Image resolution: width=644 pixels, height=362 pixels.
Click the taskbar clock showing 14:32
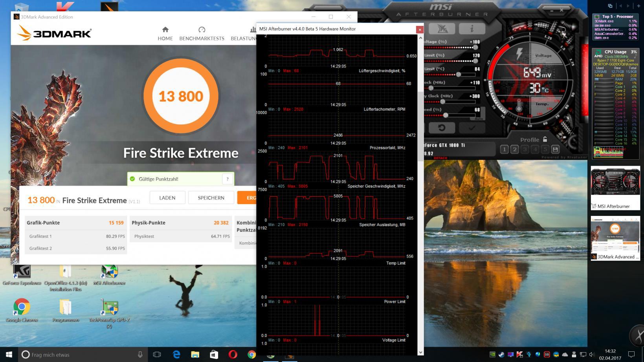(x=610, y=355)
